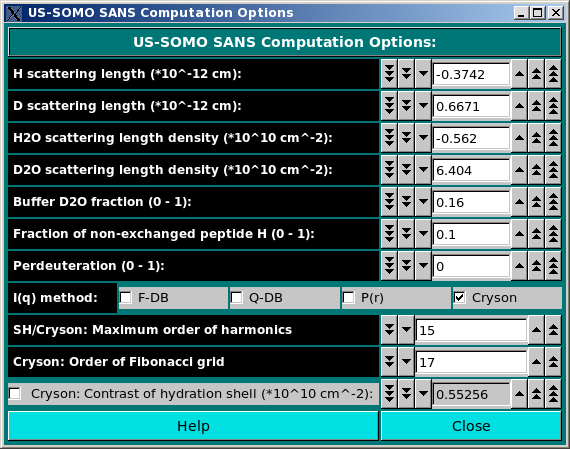Open the Help page
Viewport: 570px width, 449px height.
(193, 426)
